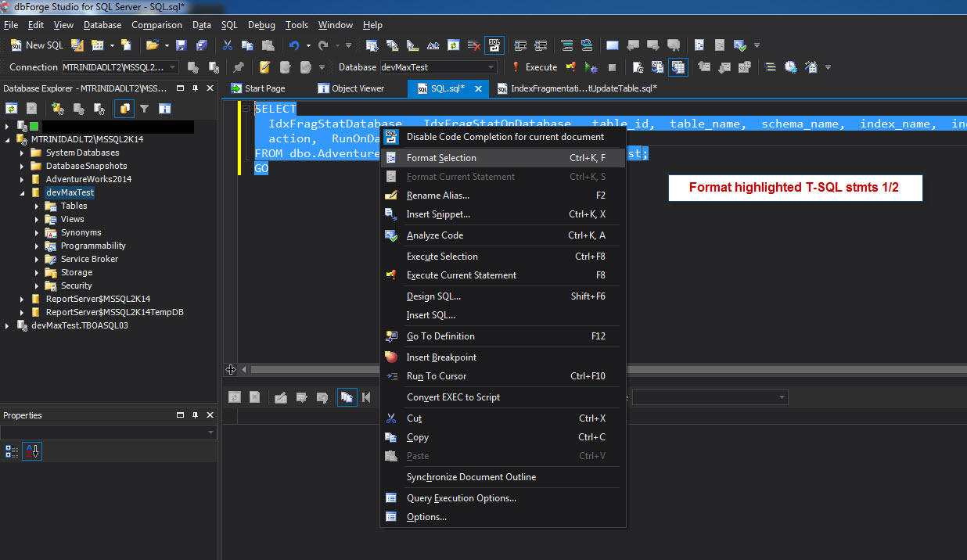
Task: Choose Analyze Code from context menu
Action: [503, 235]
